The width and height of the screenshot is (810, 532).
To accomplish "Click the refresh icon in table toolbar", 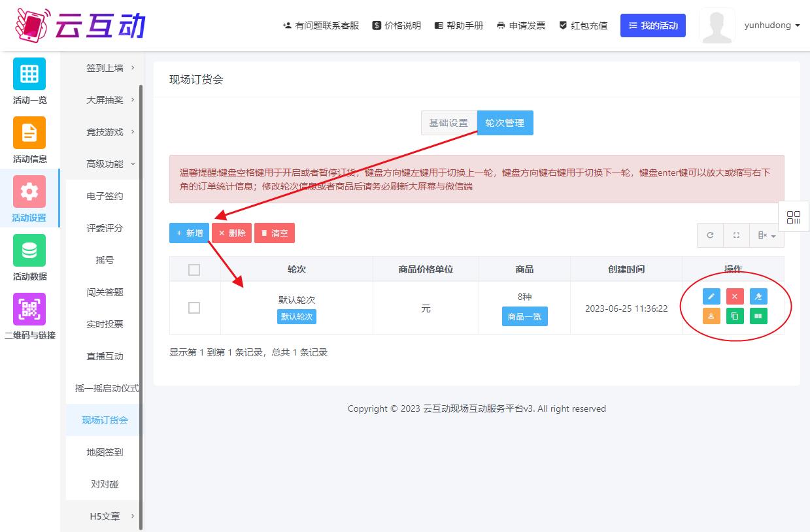I will tap(711, 235).
